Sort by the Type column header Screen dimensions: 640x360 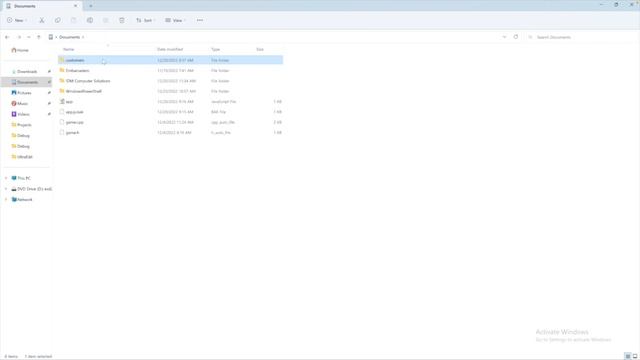tap(216, 49)
